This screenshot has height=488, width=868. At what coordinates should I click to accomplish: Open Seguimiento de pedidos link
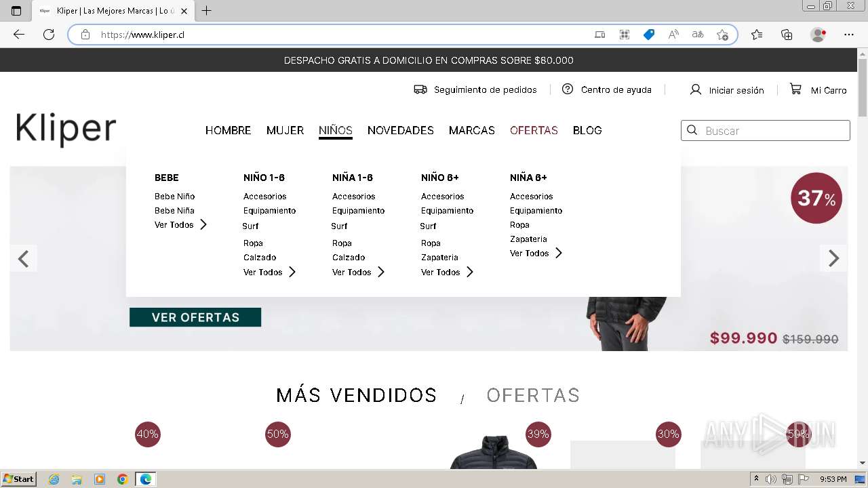pyautogui.click(x=486, y=89)
